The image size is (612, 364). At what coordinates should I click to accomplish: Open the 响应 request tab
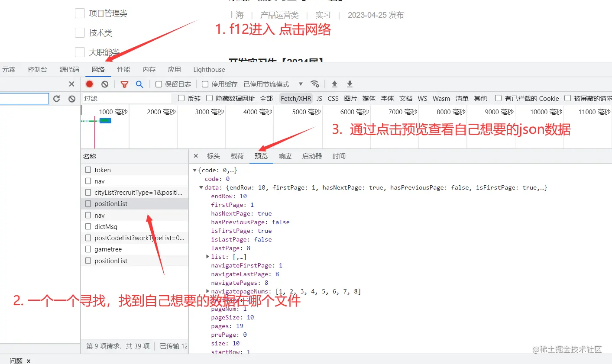click(285, 156)
